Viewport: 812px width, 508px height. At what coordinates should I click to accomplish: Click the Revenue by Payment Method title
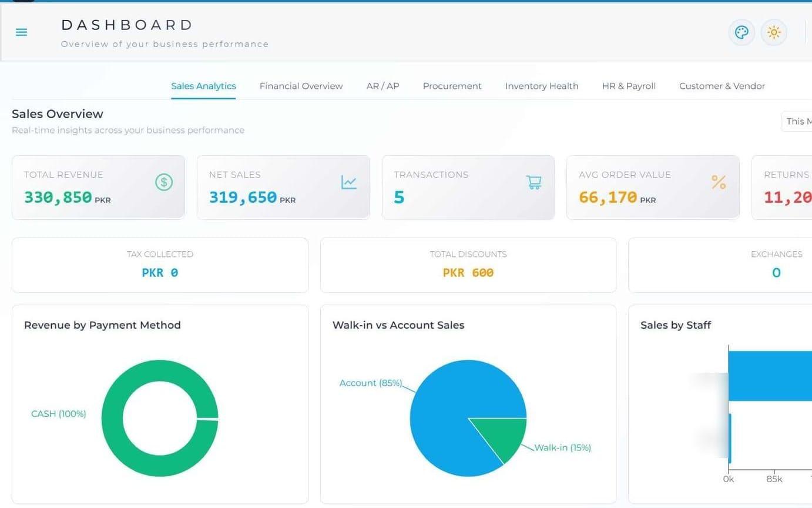[x=102, y=325]
